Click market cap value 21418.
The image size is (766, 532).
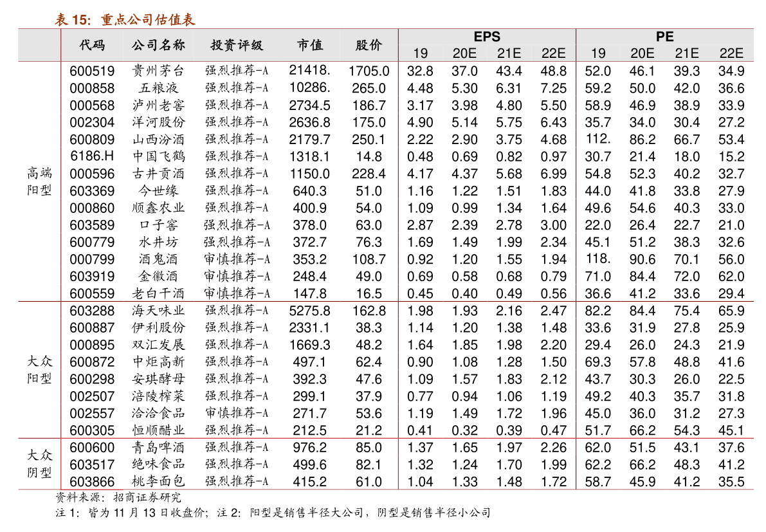pos(310,70)
